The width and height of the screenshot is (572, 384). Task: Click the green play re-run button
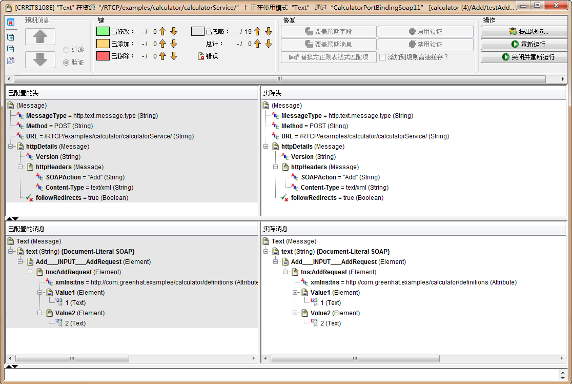coord(525,44)
